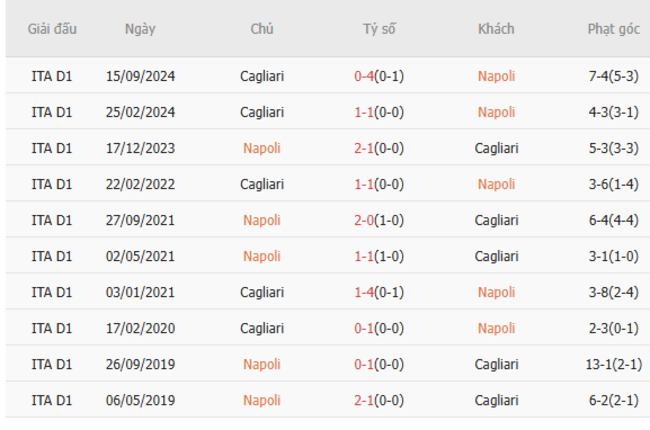Click away team Napoli in 17/02/2020 match
650x430 pixels.
(x=496, y=328)
